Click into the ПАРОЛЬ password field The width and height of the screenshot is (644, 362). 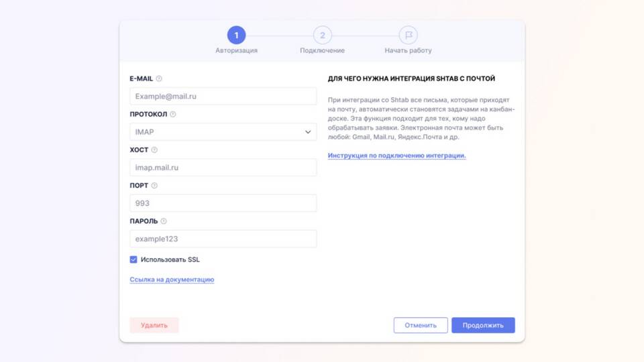click(223, 239)
